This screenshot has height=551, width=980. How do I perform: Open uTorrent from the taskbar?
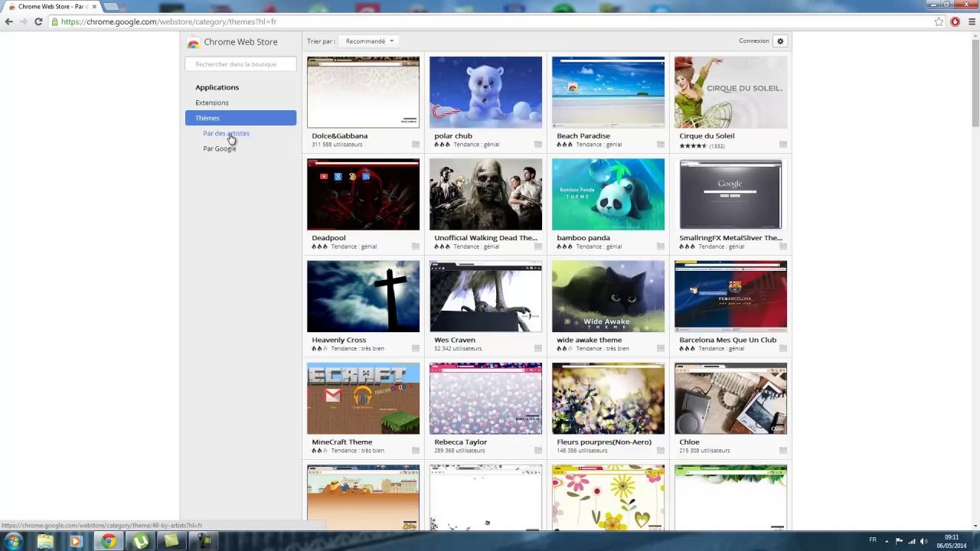[141, 541]
